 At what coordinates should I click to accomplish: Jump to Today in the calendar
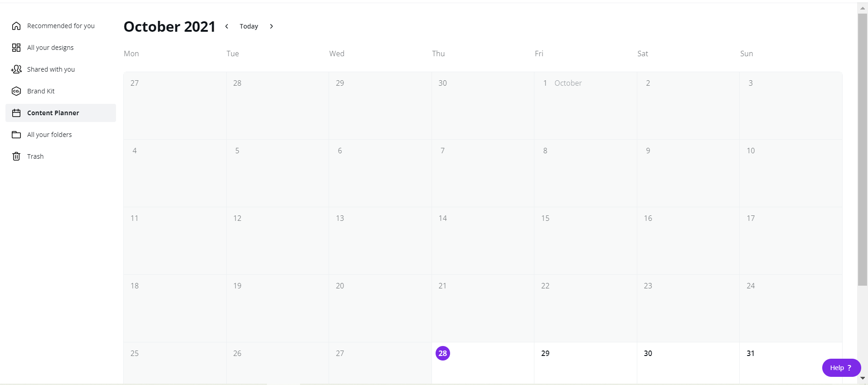249,26
